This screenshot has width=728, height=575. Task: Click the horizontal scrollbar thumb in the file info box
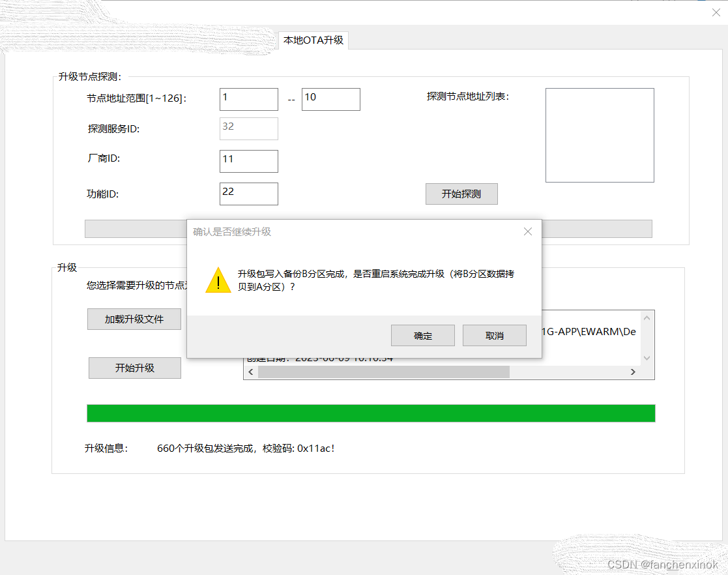[383, 372]
